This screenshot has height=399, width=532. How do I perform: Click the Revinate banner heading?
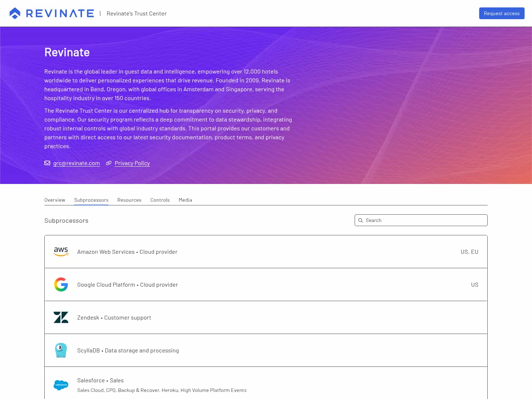67,52
